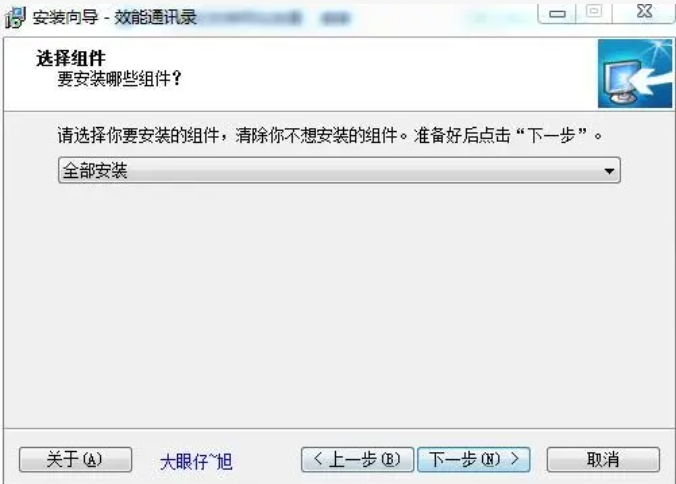
Task: Go back with the 上一步(B) button
Action: point(357,459)
